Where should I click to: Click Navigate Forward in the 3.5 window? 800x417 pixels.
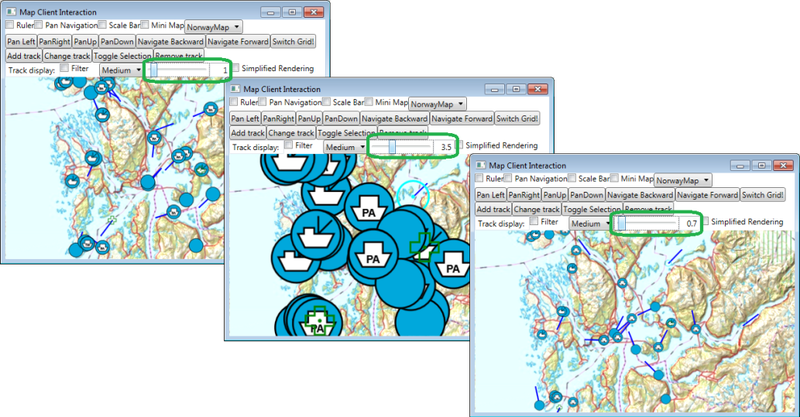(x=462, y=118)
